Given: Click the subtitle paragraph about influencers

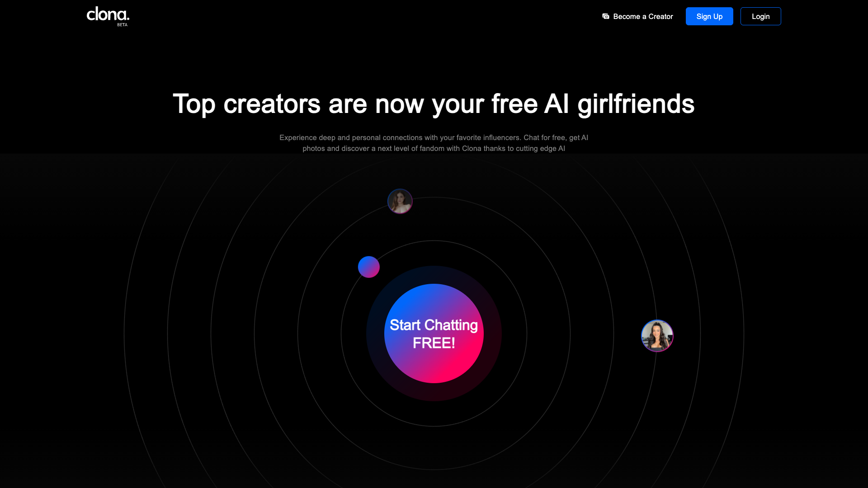Looking at the screenshot, I should 434,143.
